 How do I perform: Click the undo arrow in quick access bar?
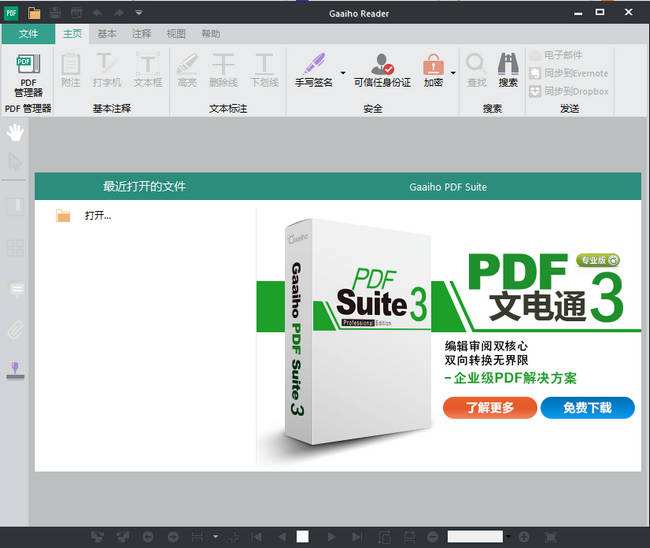pos(97,13)
